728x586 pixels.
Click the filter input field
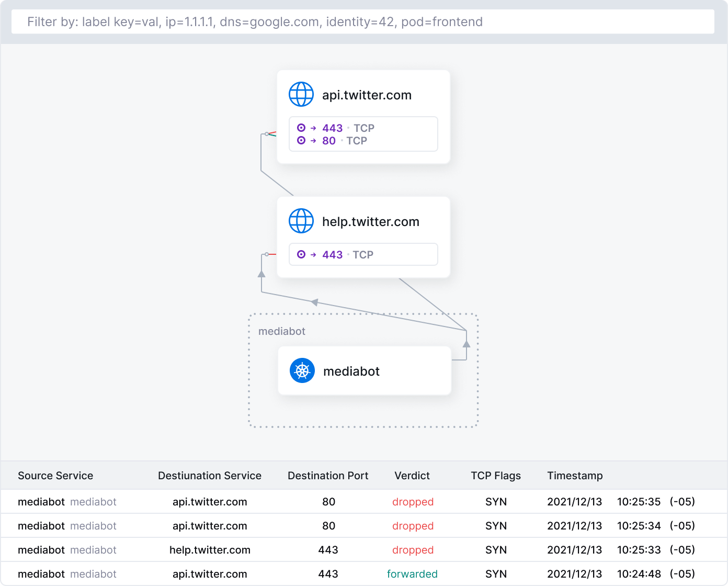pos(363,22)
